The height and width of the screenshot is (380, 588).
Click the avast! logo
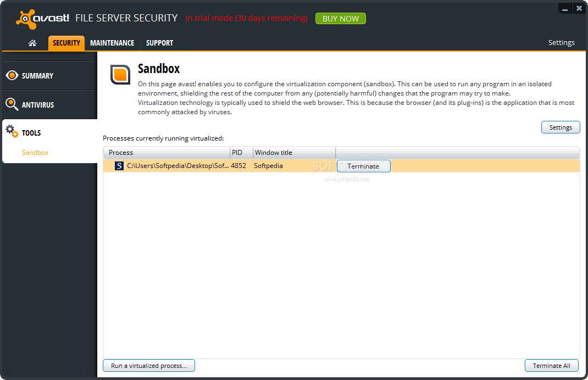tap(42, 19)
